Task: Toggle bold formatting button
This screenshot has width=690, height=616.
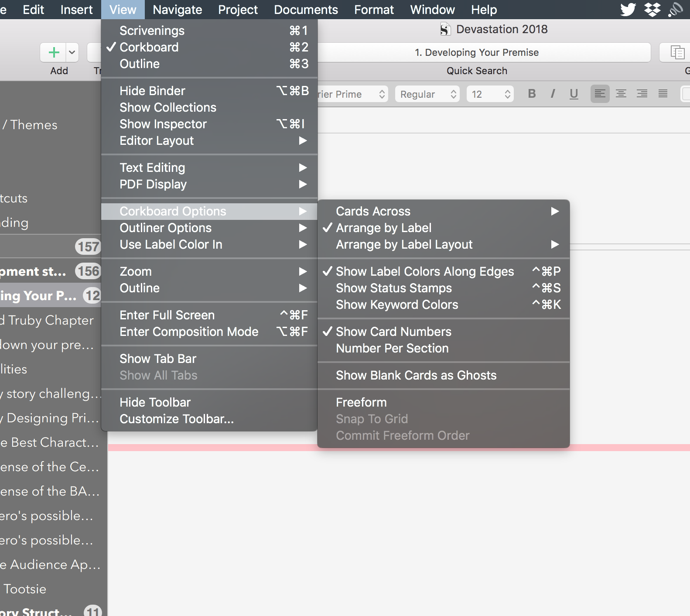Action: [x=532, y=94]
